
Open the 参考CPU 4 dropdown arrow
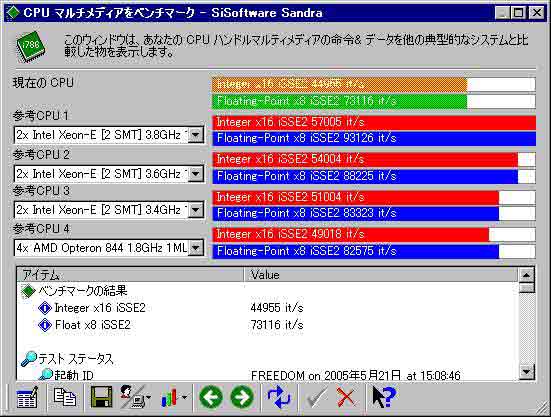coord(196,248)
